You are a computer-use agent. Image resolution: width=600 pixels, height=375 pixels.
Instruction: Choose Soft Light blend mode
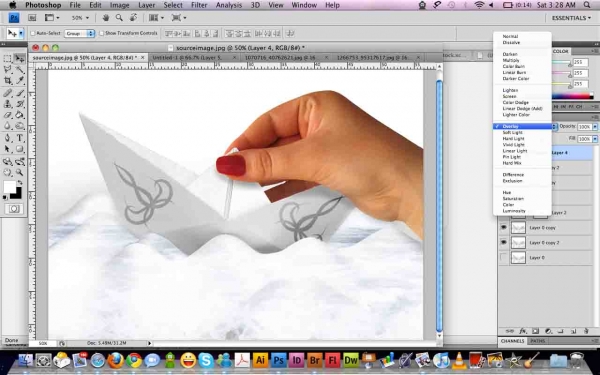point(512,132)
